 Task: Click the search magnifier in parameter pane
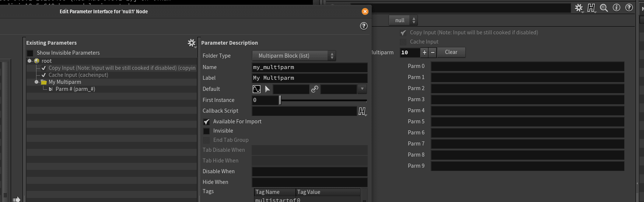click(604, 8)
